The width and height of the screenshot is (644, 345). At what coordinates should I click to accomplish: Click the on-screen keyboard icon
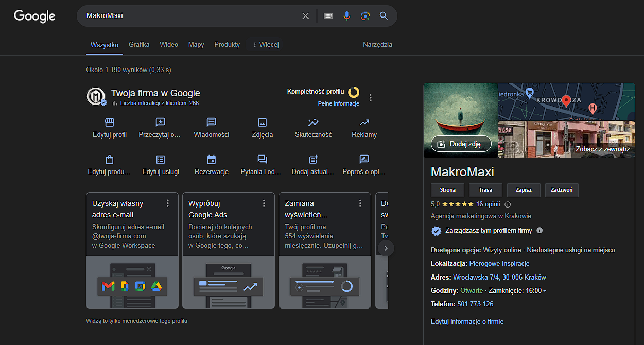(328, 16)
